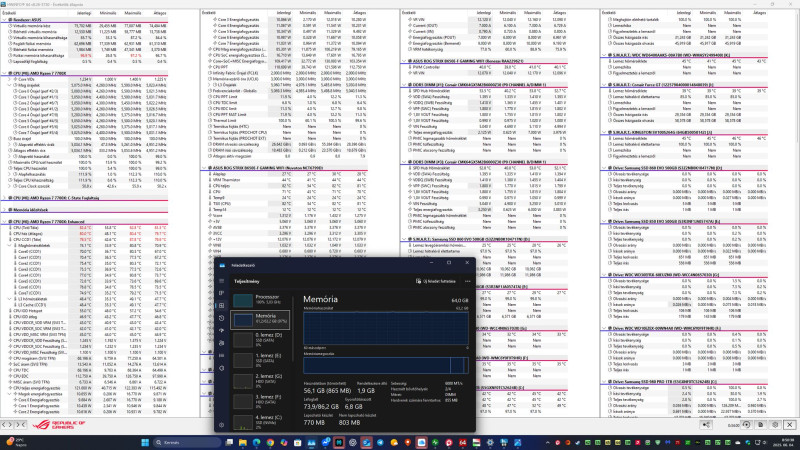Screen dimensions: 800x450
Task: Click Új feladat futtatása button
Action: click(436, 281)
